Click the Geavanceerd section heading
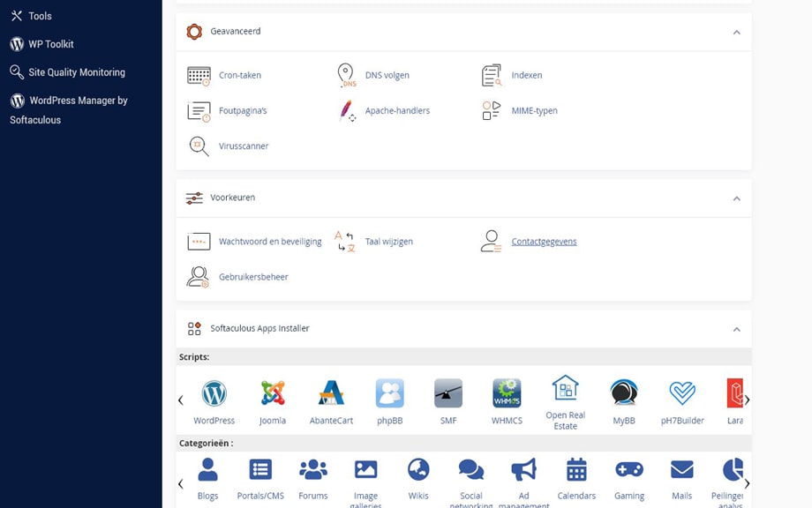This screenshot has height=508, width=812. pyautogui.click(x=235, y=31)
